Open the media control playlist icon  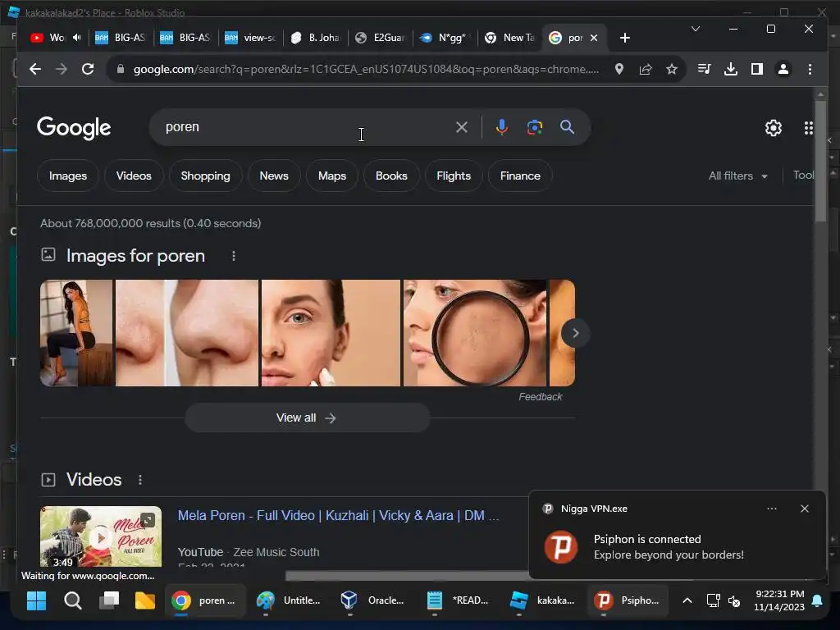(x=705, y=69)
